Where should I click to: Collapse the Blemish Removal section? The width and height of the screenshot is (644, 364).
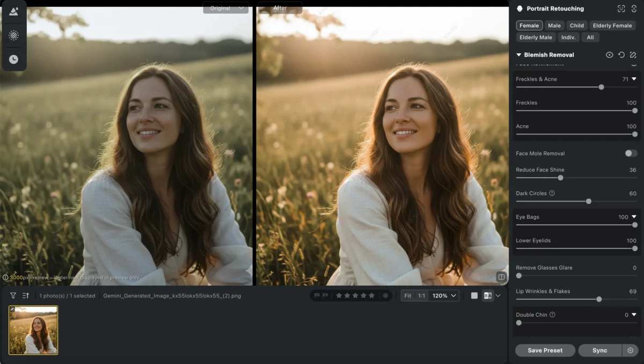click(519, 55)
